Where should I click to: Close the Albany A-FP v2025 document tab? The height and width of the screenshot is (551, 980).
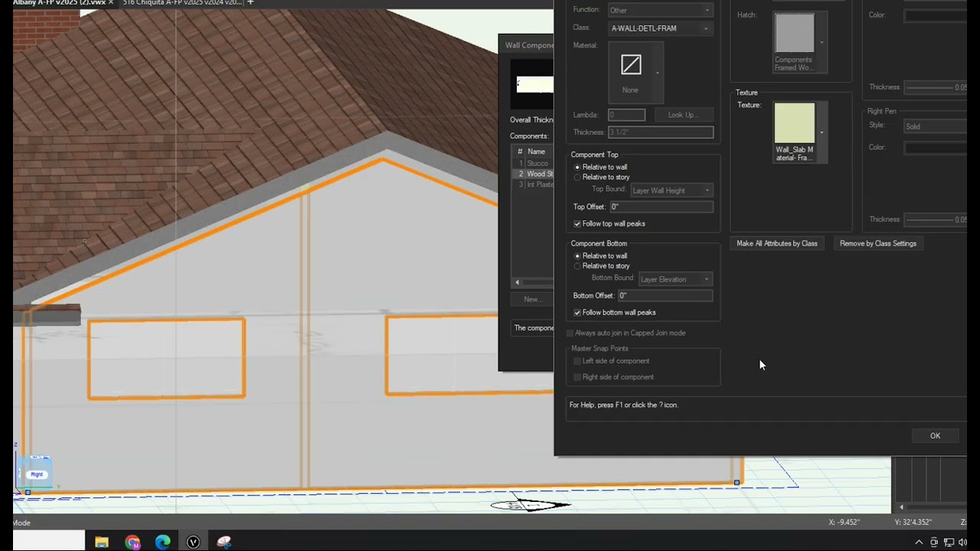(111, 3)
